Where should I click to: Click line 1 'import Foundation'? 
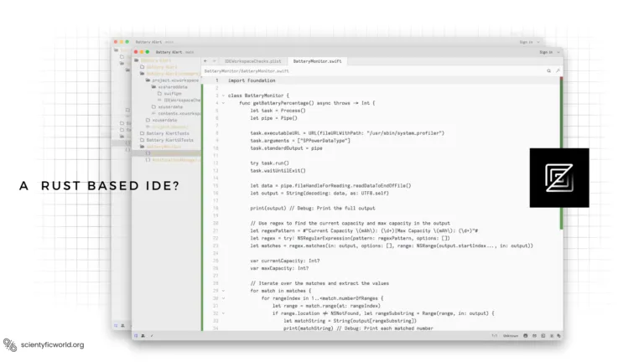252,80
